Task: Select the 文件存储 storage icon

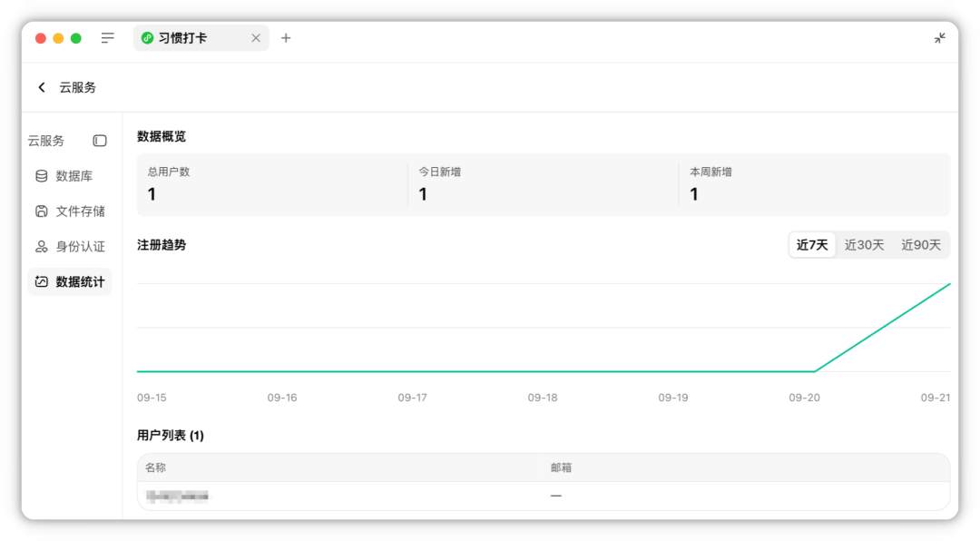Action: pyautogui.click(x=41, y=211)
